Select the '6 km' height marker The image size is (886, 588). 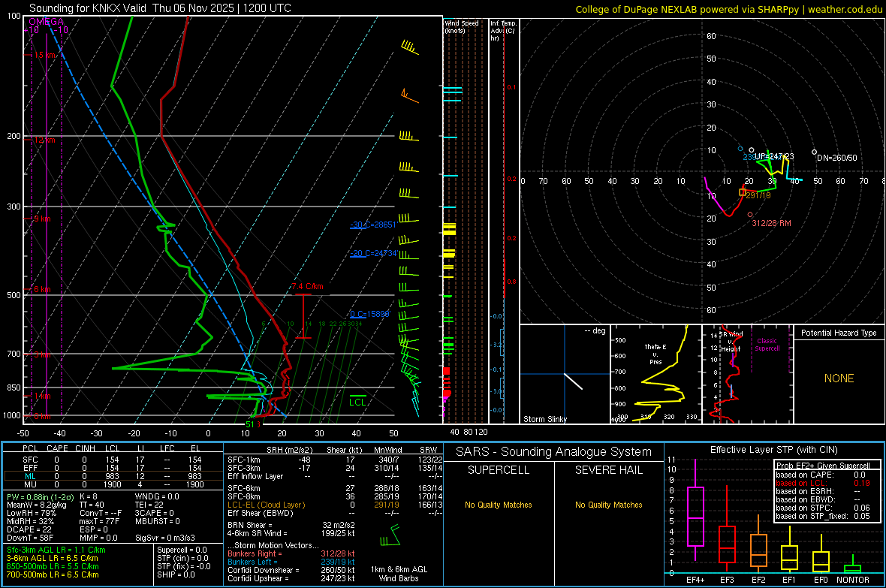42,289
